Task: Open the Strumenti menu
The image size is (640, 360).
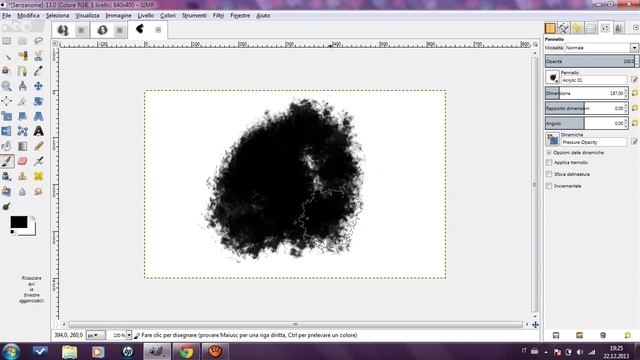Action: coord(194,16)
